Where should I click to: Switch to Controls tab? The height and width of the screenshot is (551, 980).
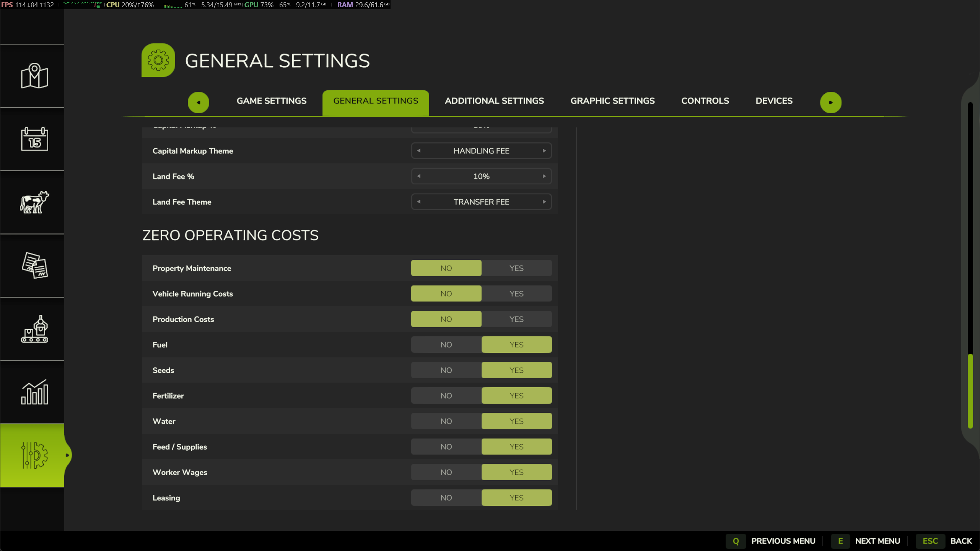(705, 101)
